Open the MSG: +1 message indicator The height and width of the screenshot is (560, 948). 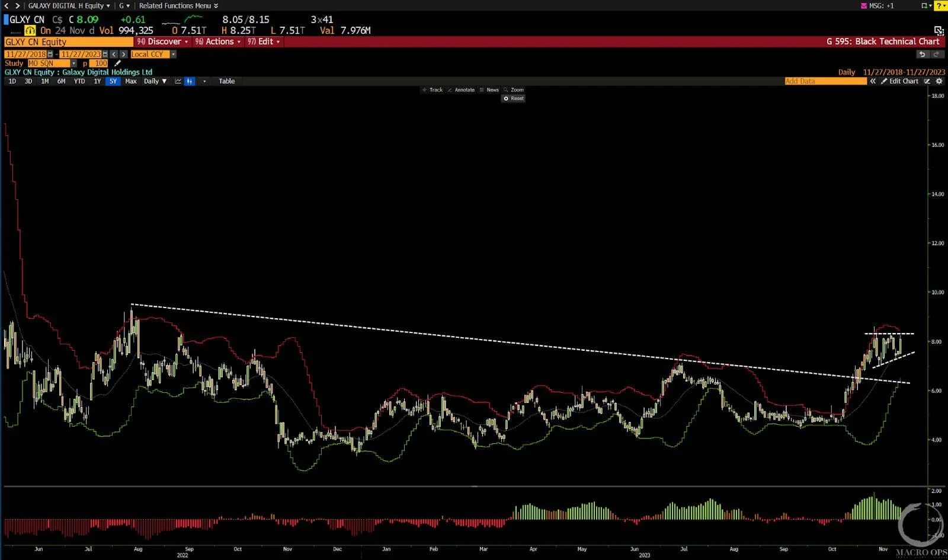[882, 5]
